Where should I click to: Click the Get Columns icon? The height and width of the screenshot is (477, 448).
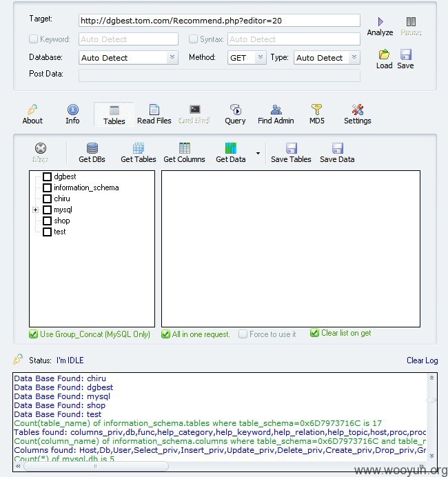[185, 148]
